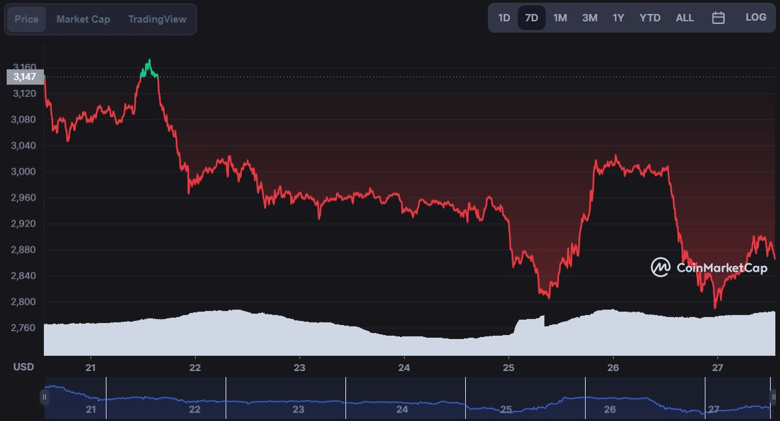Set chart range to 3M
The width and height of the screenshot is (780, 421).
590,18
